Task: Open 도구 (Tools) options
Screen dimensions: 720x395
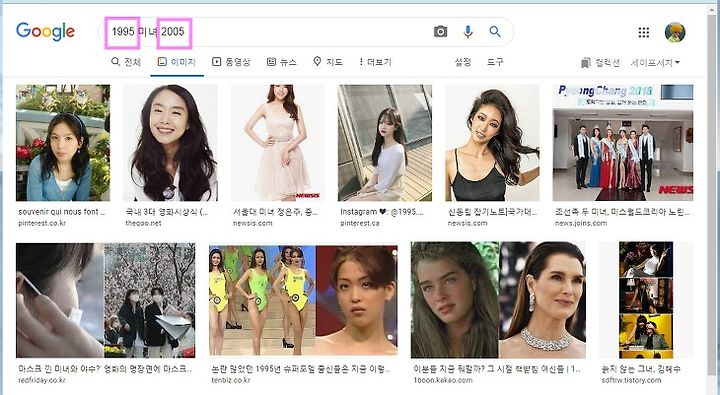Action: coord(495,62)
